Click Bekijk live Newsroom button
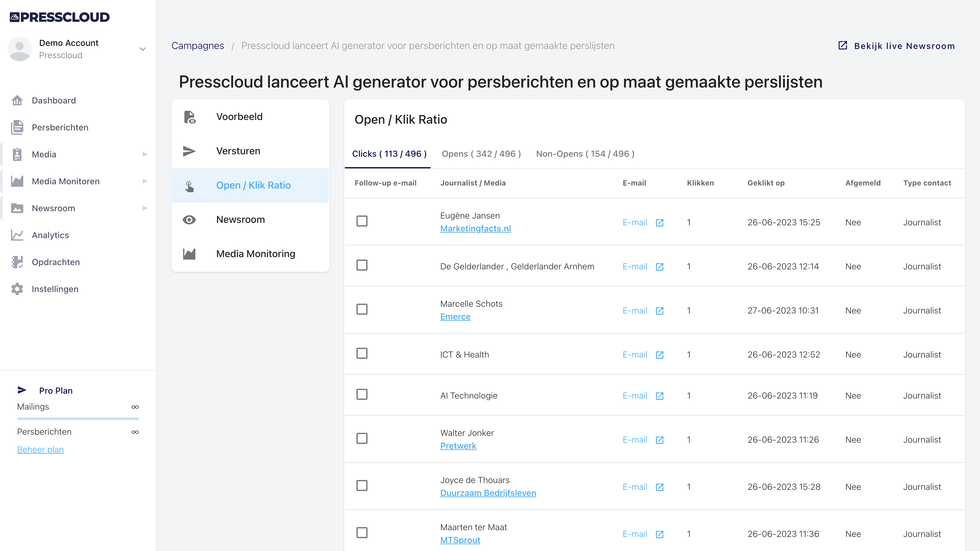This screenshot has width=980, height=551. tap(897, 46)
